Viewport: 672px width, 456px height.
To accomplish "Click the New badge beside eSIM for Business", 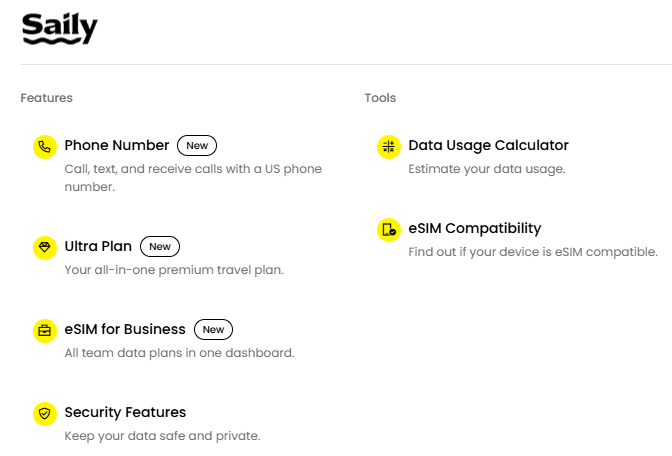I will (213, 330).
